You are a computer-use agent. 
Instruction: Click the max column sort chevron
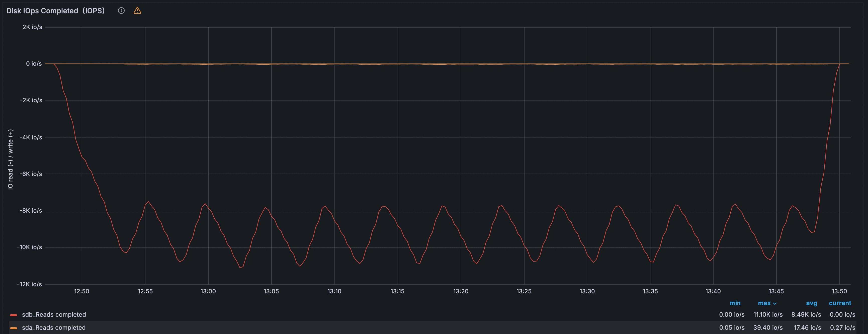tap(775, 303)
